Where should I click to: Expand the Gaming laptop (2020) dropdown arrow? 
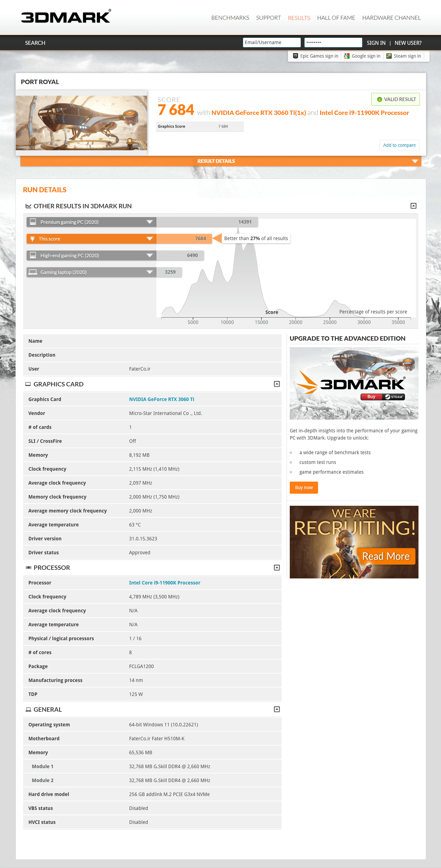149,272
